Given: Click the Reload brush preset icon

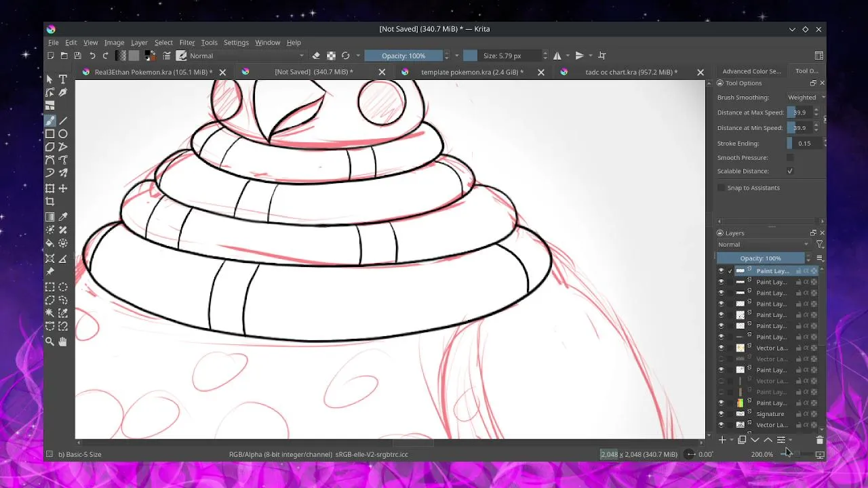Looking at the screenshot, I should [346, 56].
